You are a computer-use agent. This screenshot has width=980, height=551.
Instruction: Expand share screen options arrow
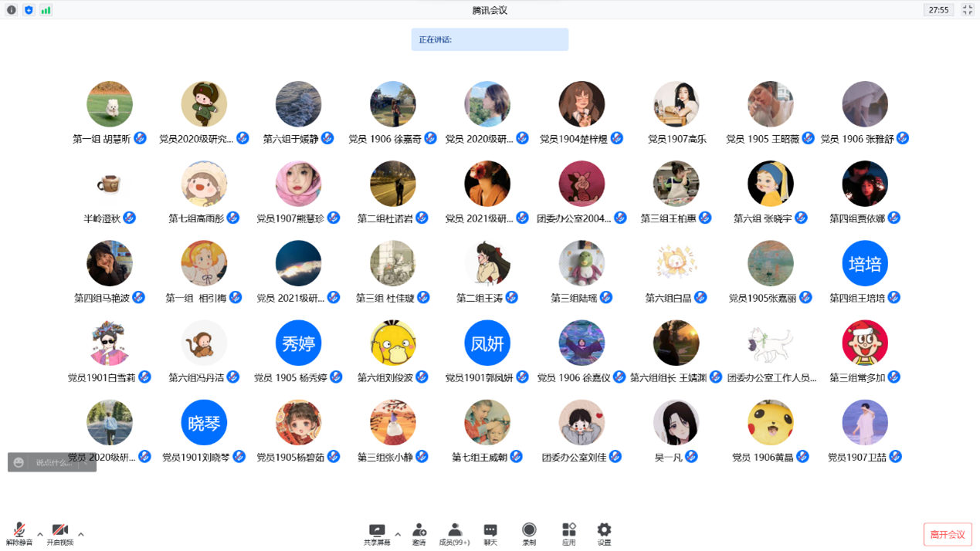[x=398, y=534]
